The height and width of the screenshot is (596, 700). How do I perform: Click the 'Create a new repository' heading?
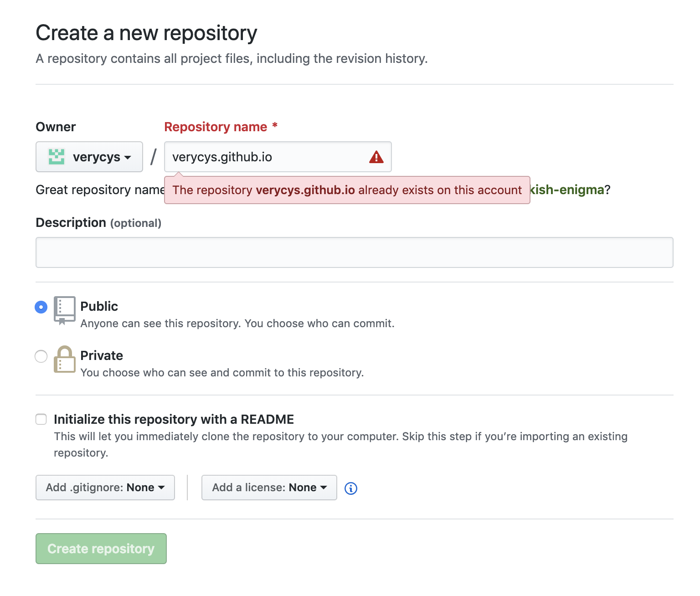[x=147, y=33]
